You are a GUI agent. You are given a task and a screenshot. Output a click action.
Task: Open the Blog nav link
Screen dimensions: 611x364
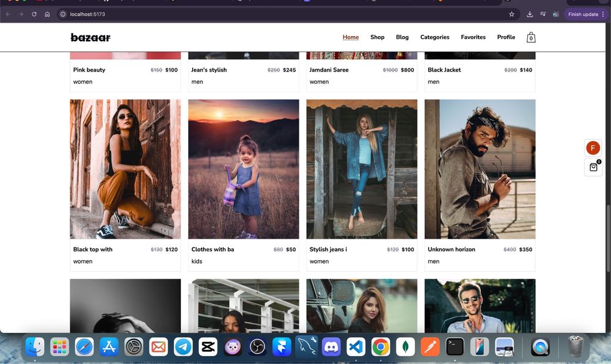[402, 37]
